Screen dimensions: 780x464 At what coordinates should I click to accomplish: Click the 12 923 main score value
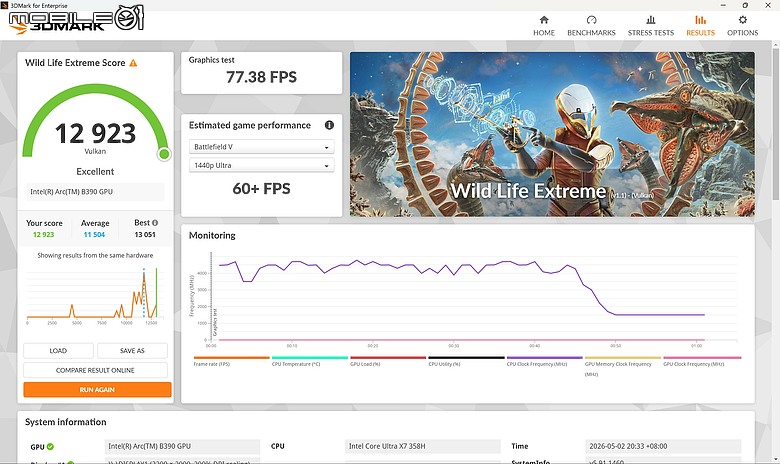(x=95, y=133)
